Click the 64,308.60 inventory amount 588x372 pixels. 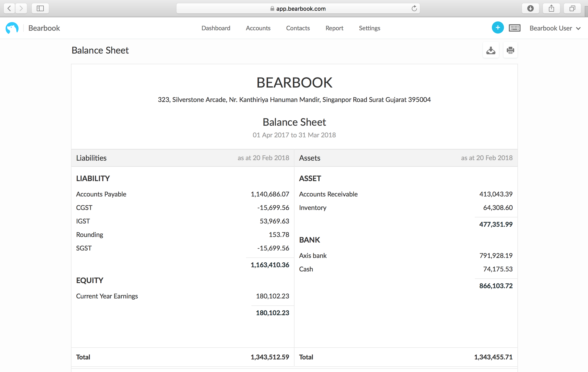[498, 208]
